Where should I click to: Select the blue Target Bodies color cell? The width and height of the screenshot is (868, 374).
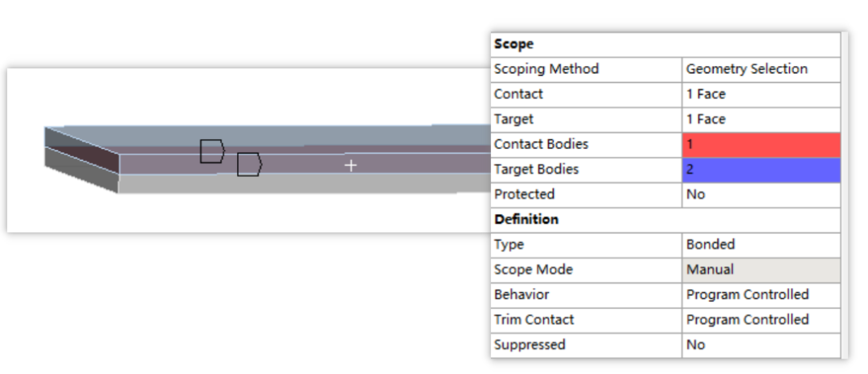(x=761, y=170)
